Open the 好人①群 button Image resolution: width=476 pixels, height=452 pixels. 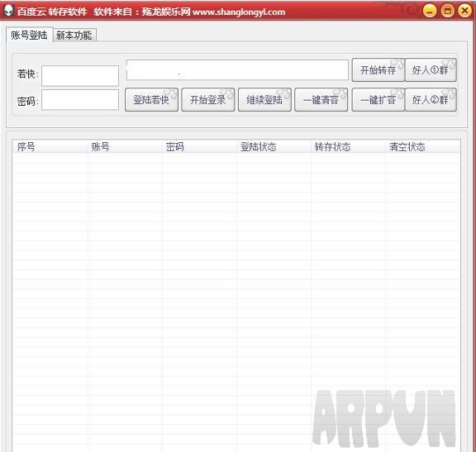tap(431, 70)
